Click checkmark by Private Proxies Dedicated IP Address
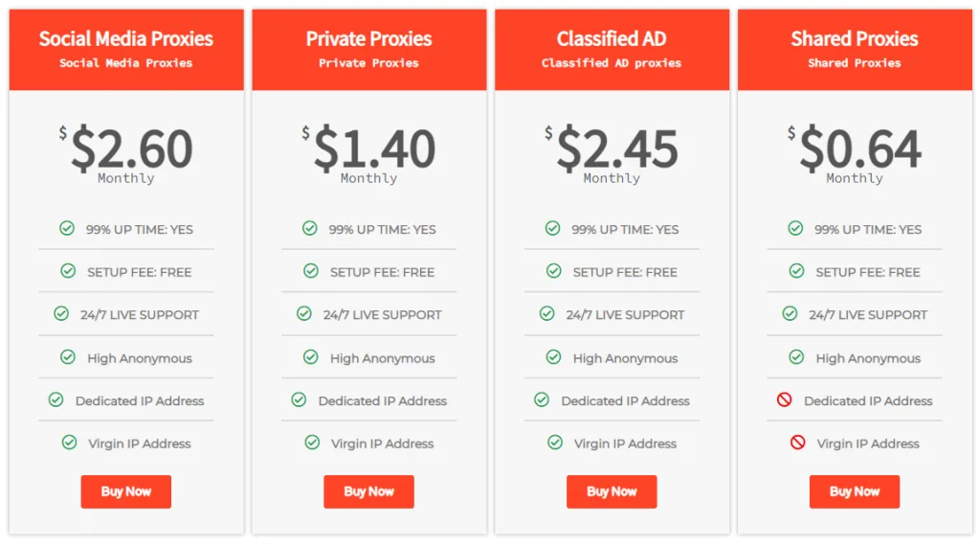980x546 pixels. tap(299, 400)
